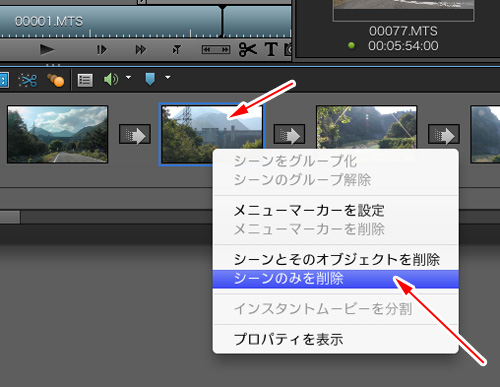Expand the dropdown arrow beside speaker icon
The image size is (500, 387).
click(128, 78)
